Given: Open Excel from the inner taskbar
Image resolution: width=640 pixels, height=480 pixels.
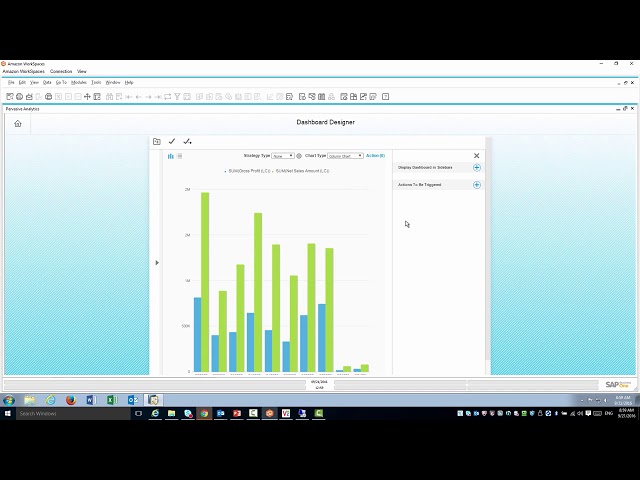Looking at the screenshot, I should pyautogui.click(x=112, y=400).
